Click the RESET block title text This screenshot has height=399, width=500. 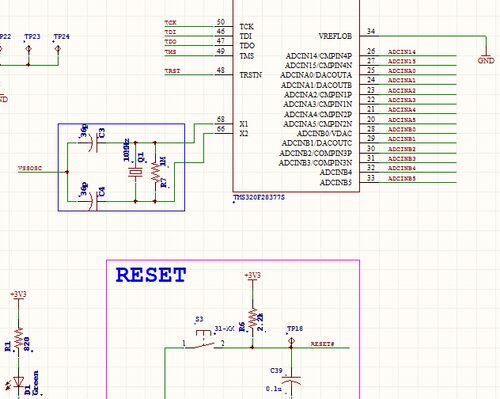coord(151,275)
